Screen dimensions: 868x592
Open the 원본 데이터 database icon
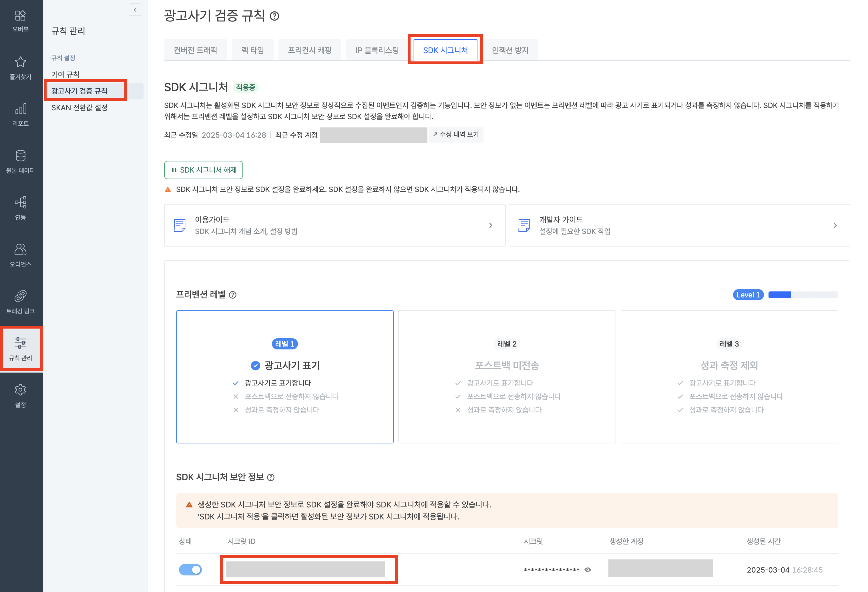20,156
